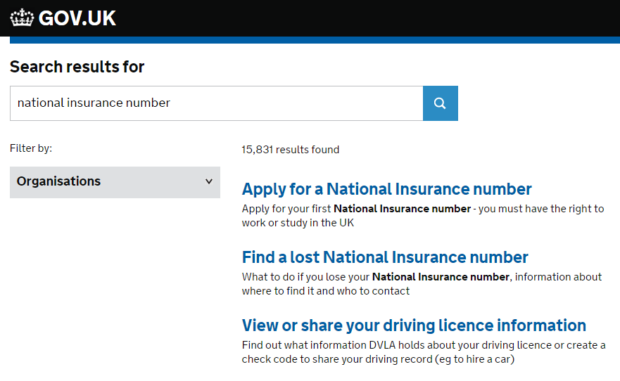The width and height of the screenshot is (620, 381).
Task: Click the magnifying glass search button
Action: point(440,103)
